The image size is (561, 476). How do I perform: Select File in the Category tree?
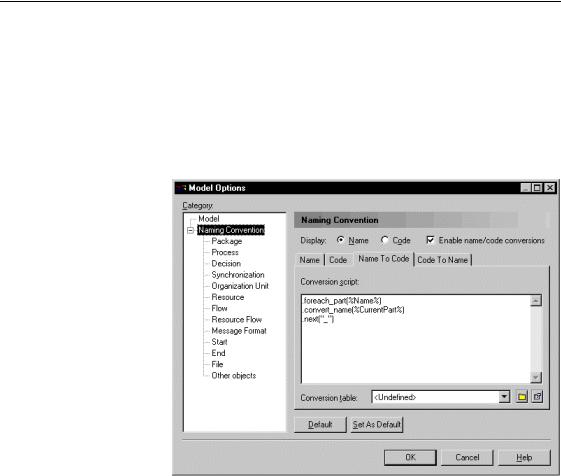click(217, 364)
